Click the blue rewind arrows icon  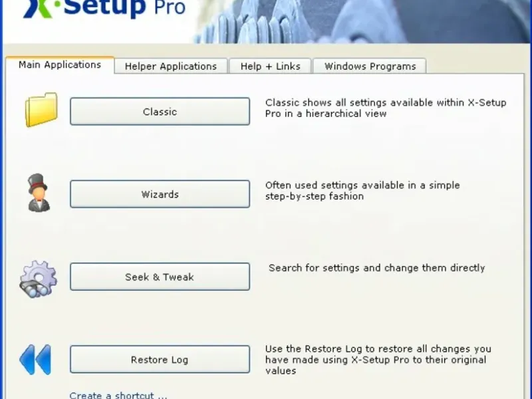click(35, 360)
